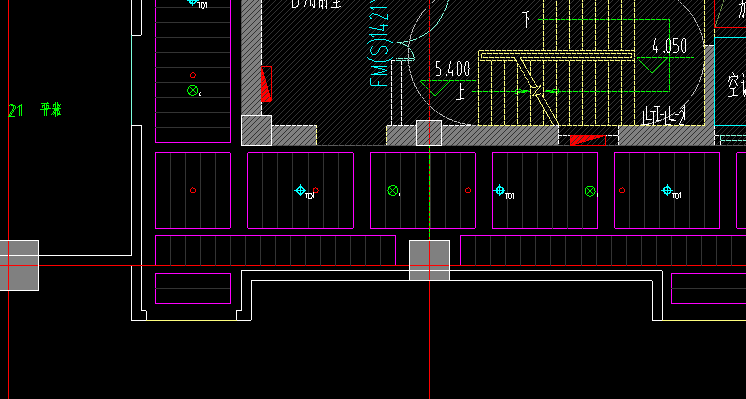Click the 5.400 elevation text
The height and width of the screenshot is (399, 746).
452,69
